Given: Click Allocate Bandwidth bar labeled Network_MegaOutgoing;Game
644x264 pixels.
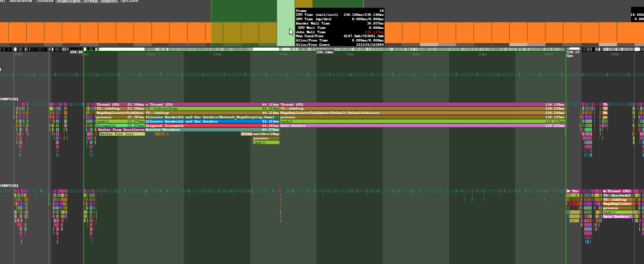Looking at the screenshot, I should pos(212,117).
